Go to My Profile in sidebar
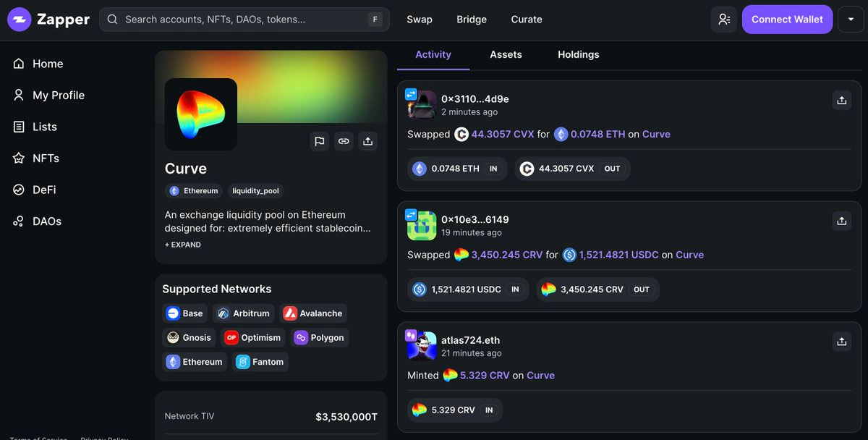868x440 pixels. (x=49, y=95)
